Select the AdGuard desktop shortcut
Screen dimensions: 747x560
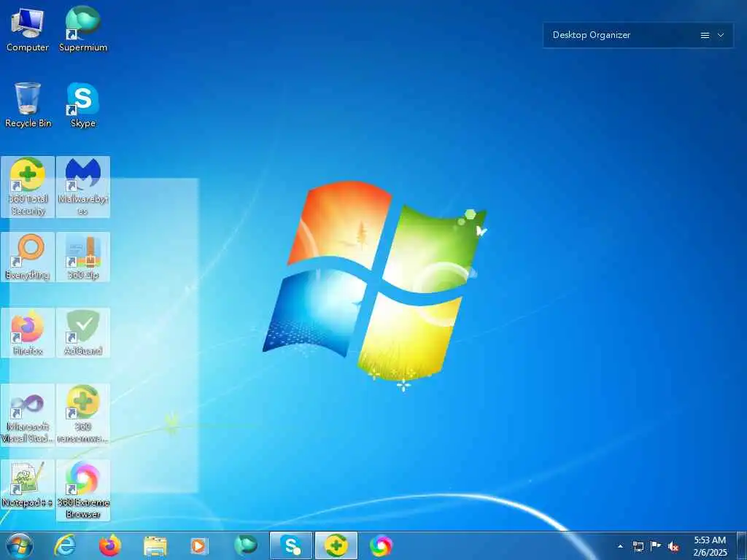pyautogui.click(x=83, y=332)
